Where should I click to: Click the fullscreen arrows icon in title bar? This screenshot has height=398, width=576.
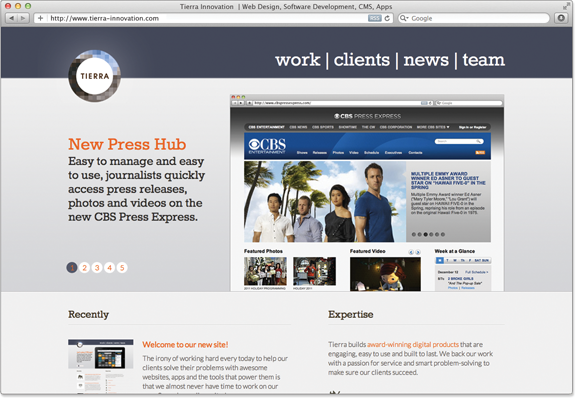click(x=566, y=6)
